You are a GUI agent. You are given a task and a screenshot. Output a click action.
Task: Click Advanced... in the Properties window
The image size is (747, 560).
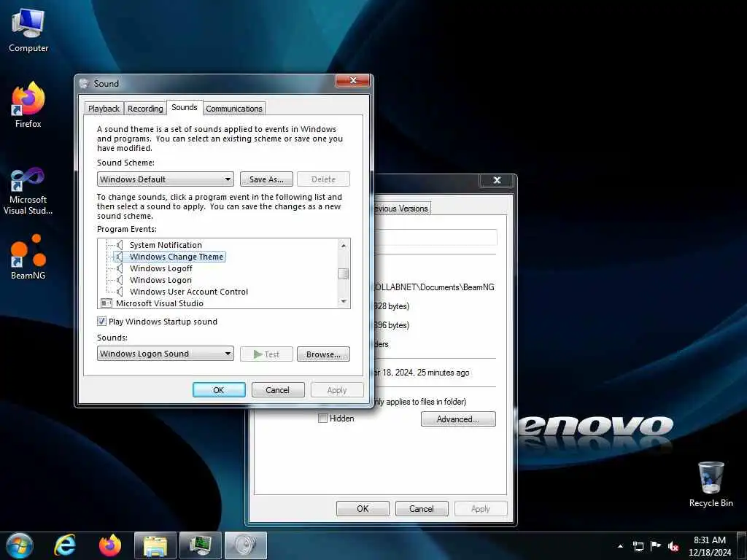pos(458,419)
